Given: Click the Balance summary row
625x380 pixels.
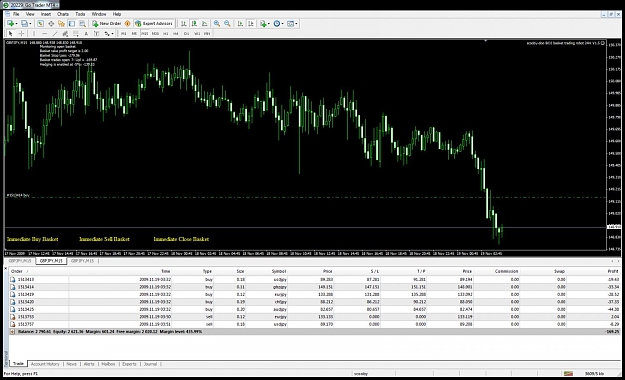Looking at the screenshot, I should pos(314,331).
